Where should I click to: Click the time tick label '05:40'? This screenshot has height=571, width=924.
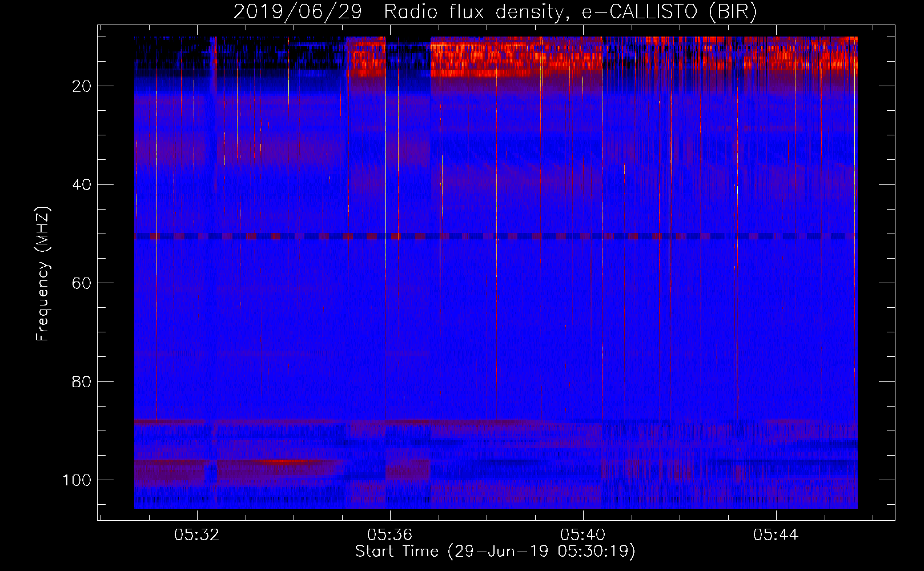(x=583, y=535)
